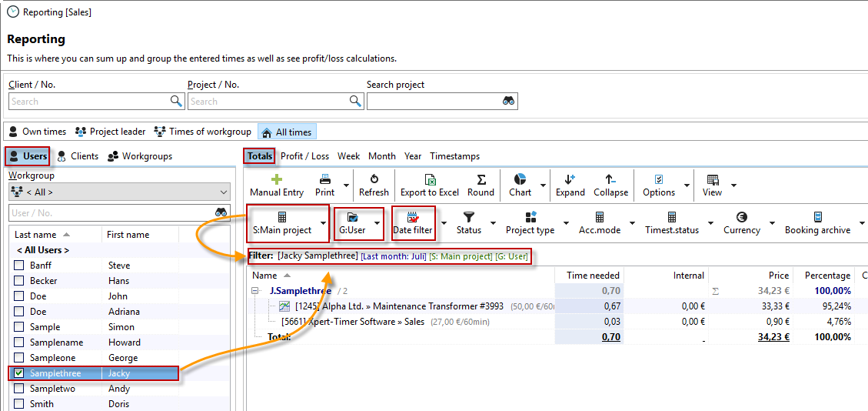The width and height of the screenshot is (868, 411).
Task: Collapse the J.Samplethree tree node
Action: (x=255, y=291)
